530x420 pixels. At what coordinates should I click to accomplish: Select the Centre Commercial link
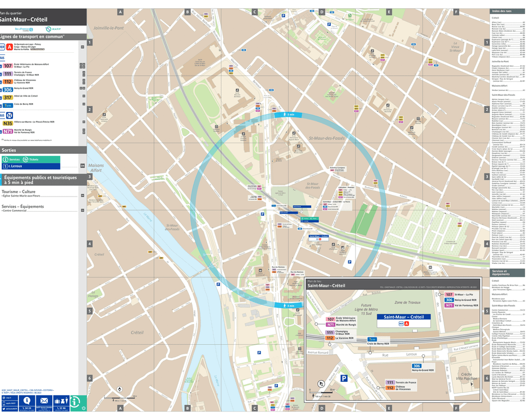pyautogui.click(x=14, y=211)
